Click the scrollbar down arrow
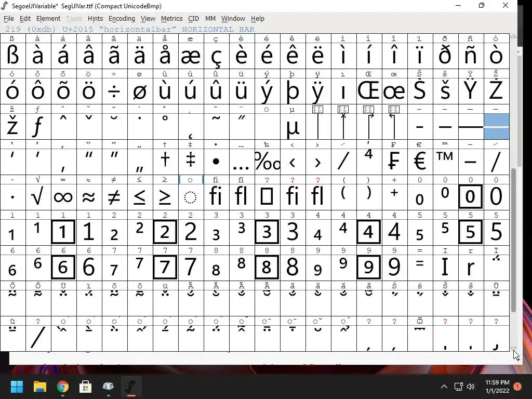 pos(514,349)
